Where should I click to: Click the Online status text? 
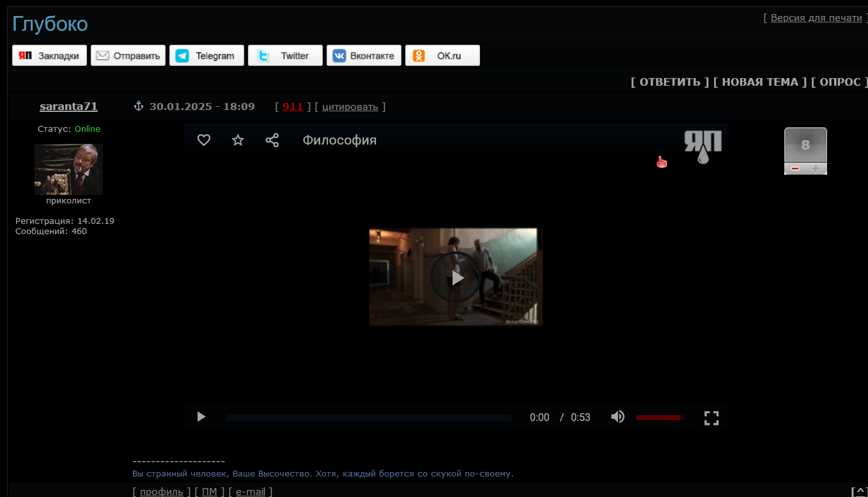point(88,129)
